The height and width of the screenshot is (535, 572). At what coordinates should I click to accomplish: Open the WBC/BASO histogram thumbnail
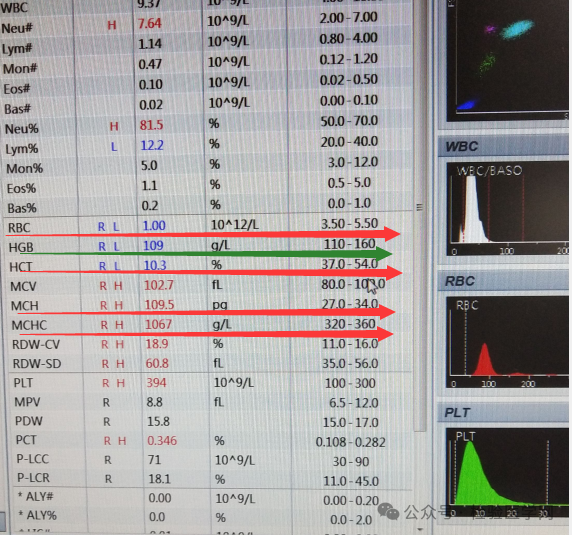[x=507, y=209]
